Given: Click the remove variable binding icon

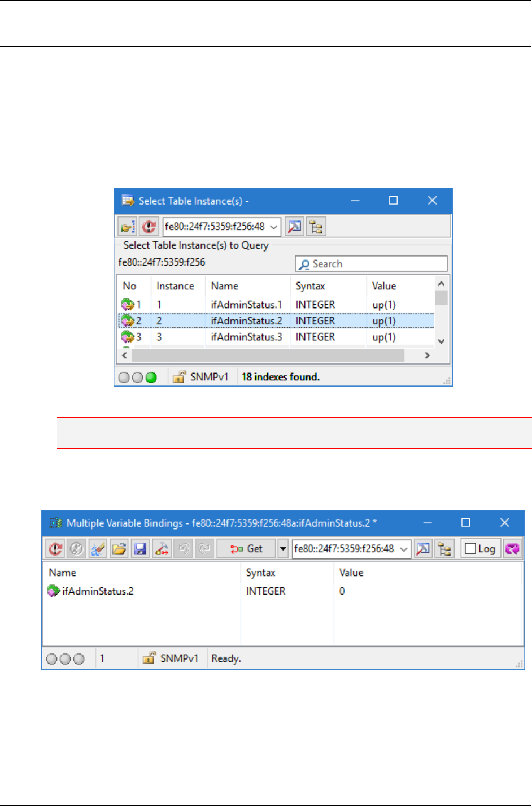Looking at the screenshot, I should (162, 549).
